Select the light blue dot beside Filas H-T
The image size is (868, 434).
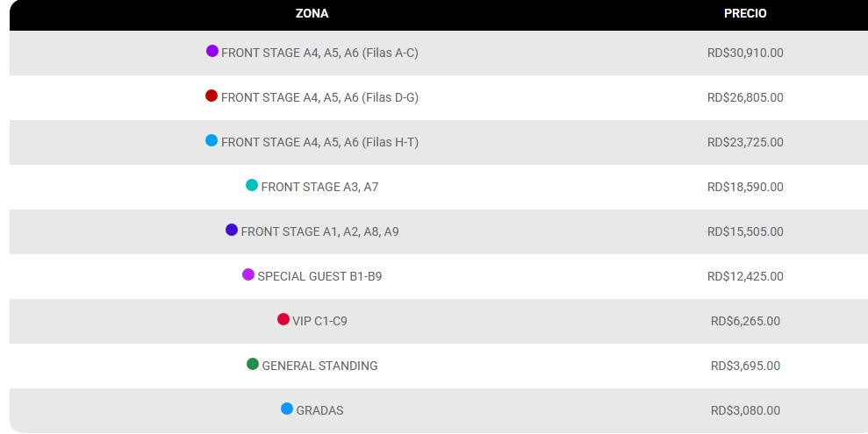click(212, 140)
